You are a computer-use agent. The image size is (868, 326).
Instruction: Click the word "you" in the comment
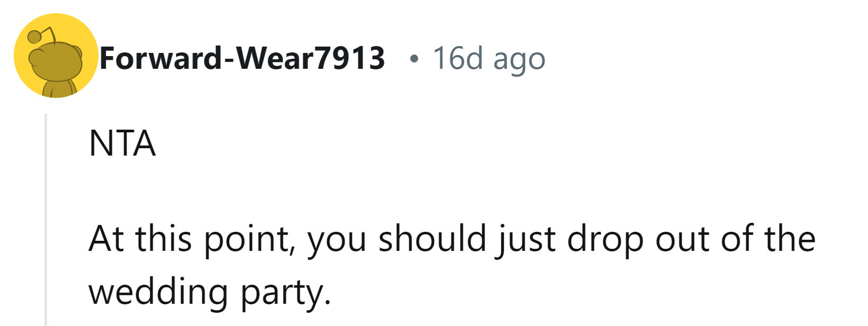(x=337, y=241)
